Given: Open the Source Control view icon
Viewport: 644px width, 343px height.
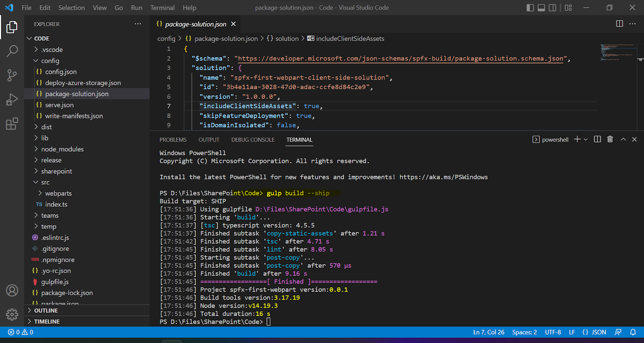Looking at the screenshot, I should click(12, 75).
